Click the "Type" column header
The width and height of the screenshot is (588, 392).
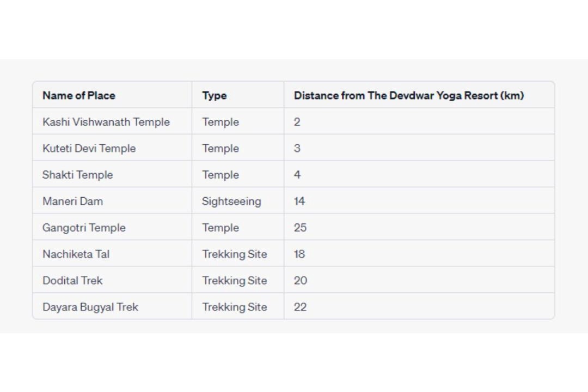[x=215, y=96]
